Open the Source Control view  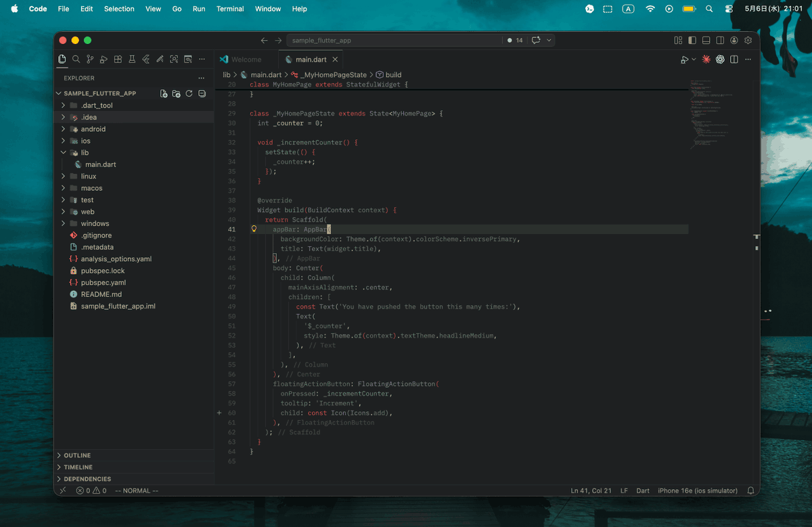90,60
